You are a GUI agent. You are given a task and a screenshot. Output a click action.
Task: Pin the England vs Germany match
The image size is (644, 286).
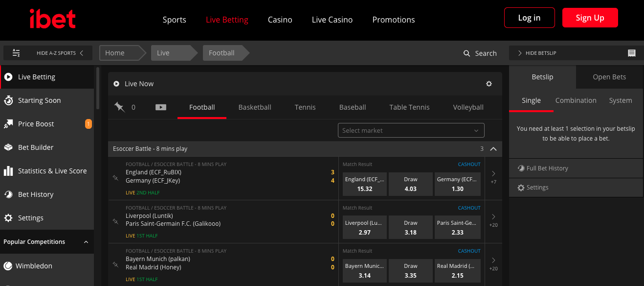pyautogui.click(x=115, y=178)
